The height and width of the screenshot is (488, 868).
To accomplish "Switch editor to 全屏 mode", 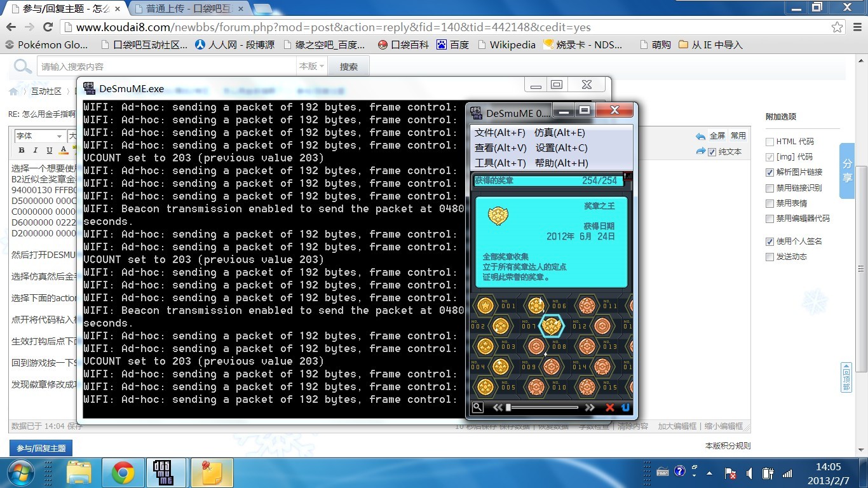I will (x=717, y=136).
